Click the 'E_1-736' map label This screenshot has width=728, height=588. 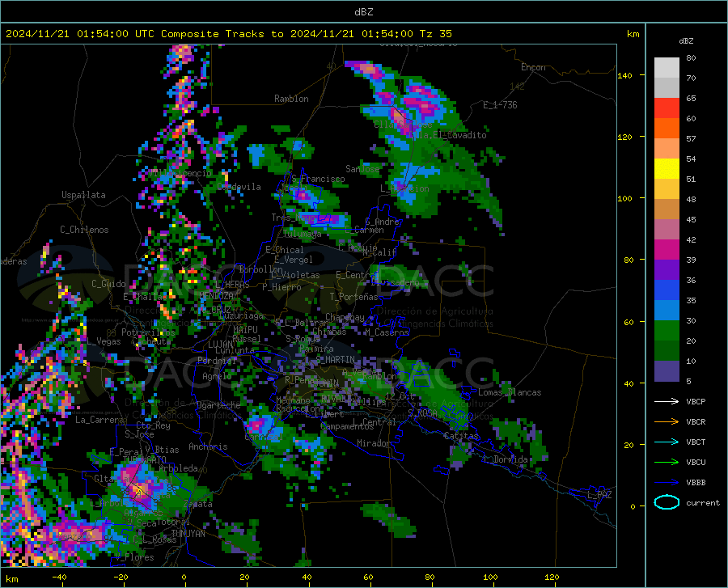500,105
